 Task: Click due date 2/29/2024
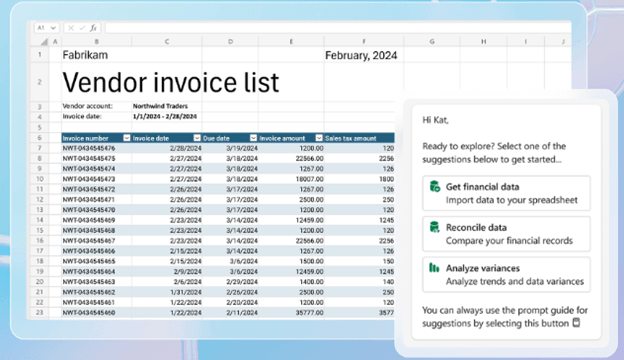tap(242, 282)
